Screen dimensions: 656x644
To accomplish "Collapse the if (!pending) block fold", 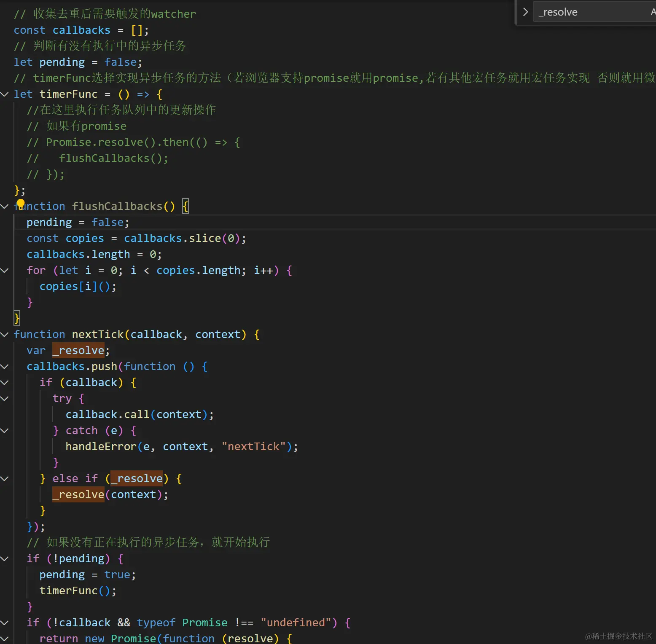I will click(5, 558).
